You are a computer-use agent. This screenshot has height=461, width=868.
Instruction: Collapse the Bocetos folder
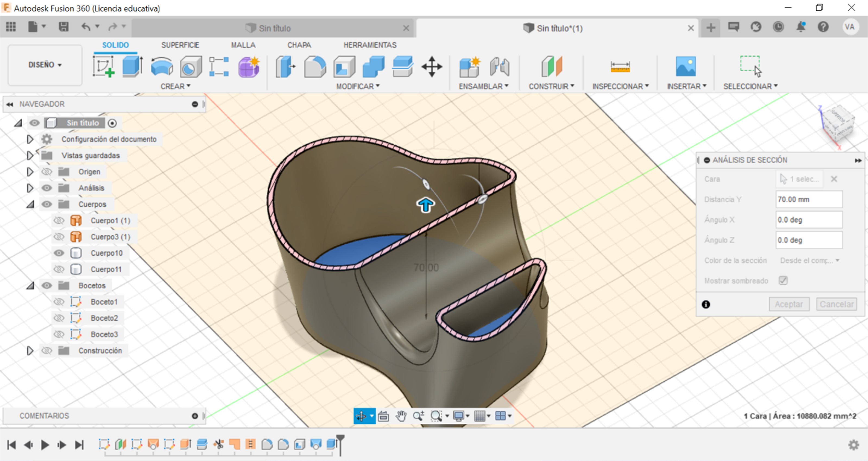[x=30, y=285]
